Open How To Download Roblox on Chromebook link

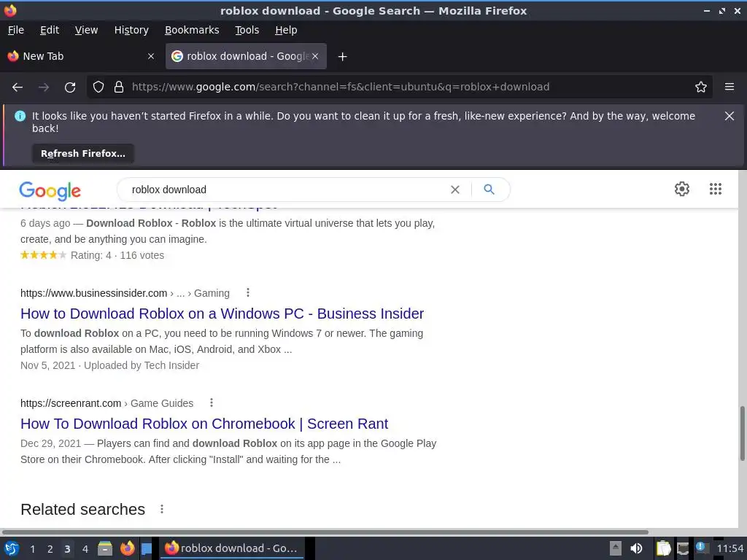pyautogui.click(x=204, y=424)
